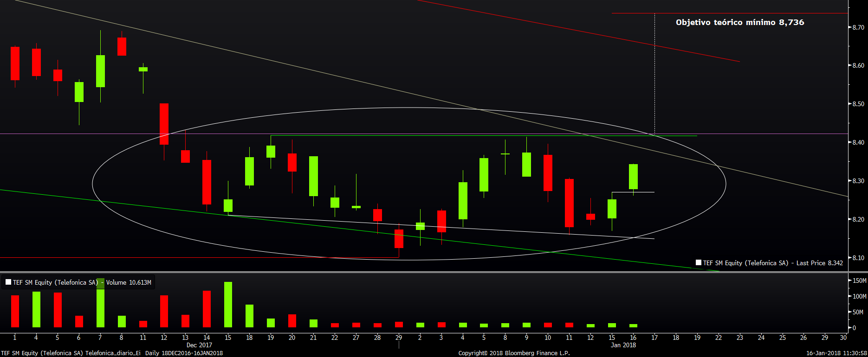Screen dimensions: 868x357
Task: Click the 8.30 price axis label
Action: [858, 181]
